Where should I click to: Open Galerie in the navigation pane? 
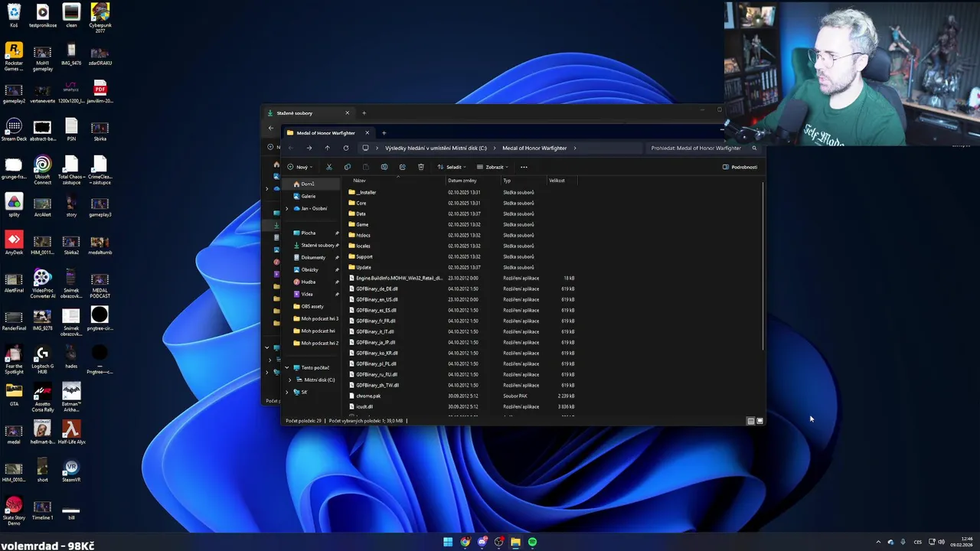click(309, 196)
